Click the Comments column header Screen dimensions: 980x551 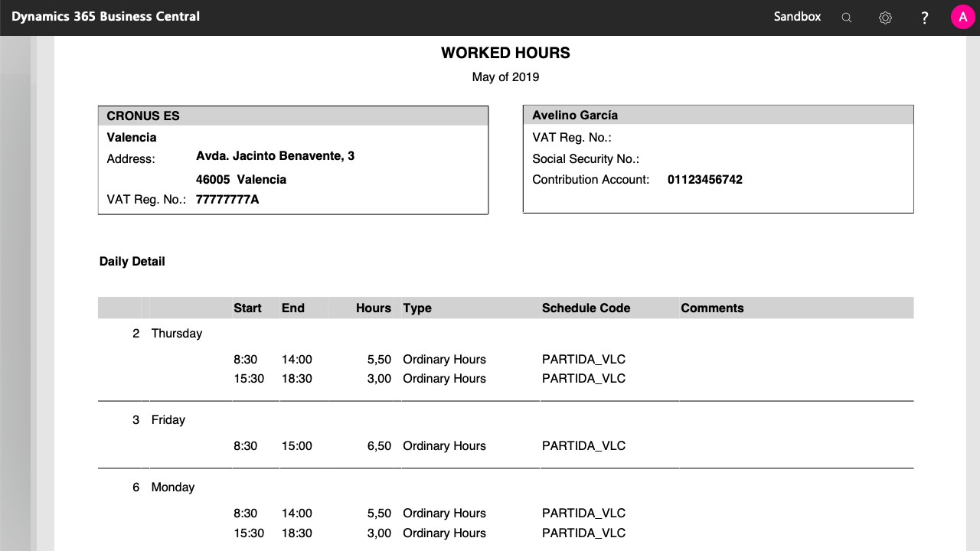point(712,308)
